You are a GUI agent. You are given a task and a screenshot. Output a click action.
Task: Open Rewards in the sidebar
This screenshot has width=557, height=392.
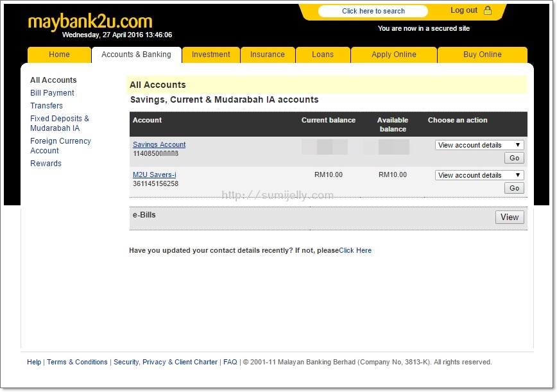46,164
